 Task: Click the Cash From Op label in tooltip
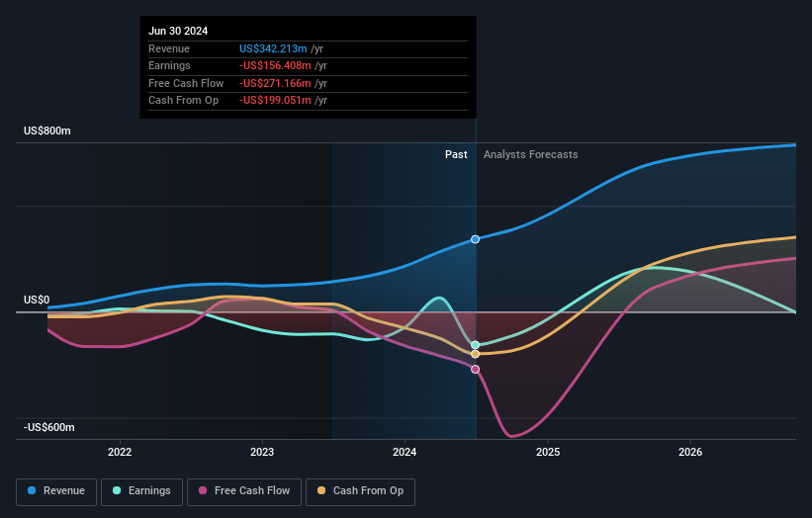click(x=183, y=101)
